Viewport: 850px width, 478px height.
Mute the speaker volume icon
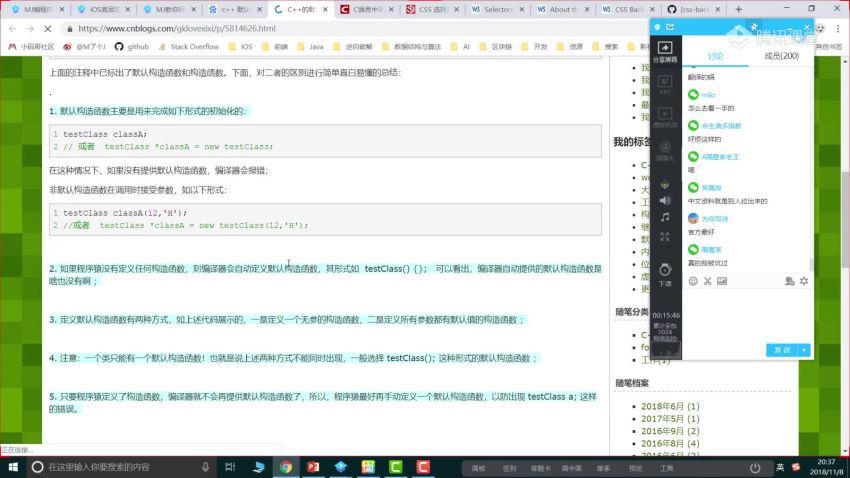[x=664, y=199]
